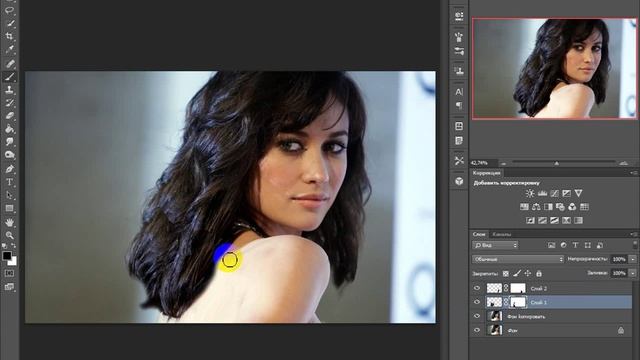This screenshot has width=640, height=360.
Task: Select the Clone Stamp tool
Action: tap(9, 90)
